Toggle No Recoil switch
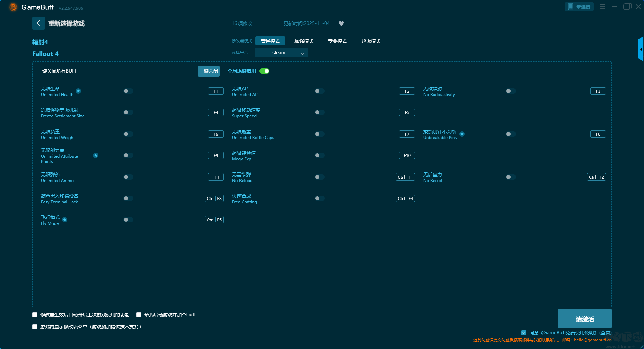The height and width of the screenshot is (349, 644). 511,177
